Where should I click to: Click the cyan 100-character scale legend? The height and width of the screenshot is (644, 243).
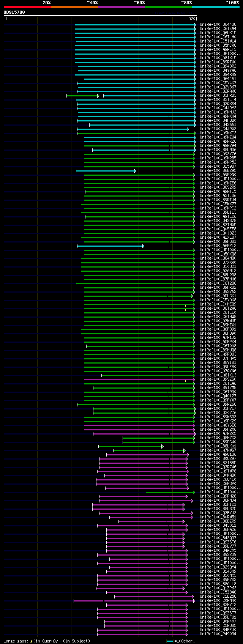[170, 641]
